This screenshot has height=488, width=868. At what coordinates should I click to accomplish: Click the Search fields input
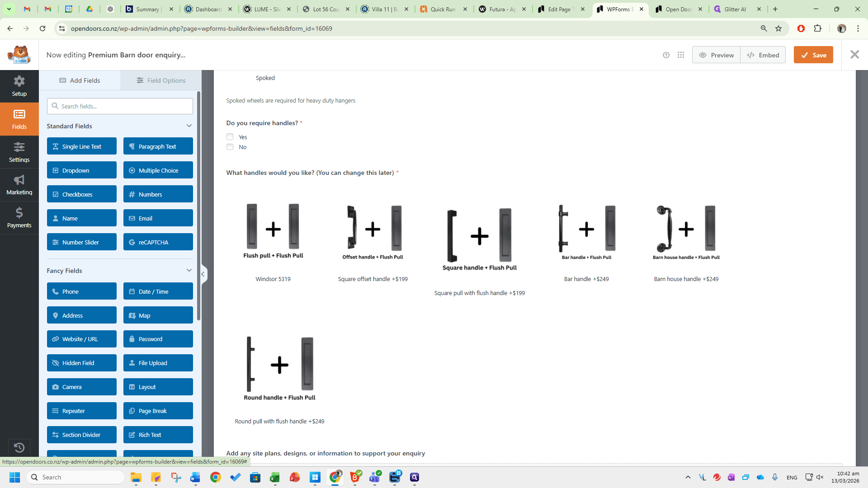pyautogui.click(x=120, y=106)
